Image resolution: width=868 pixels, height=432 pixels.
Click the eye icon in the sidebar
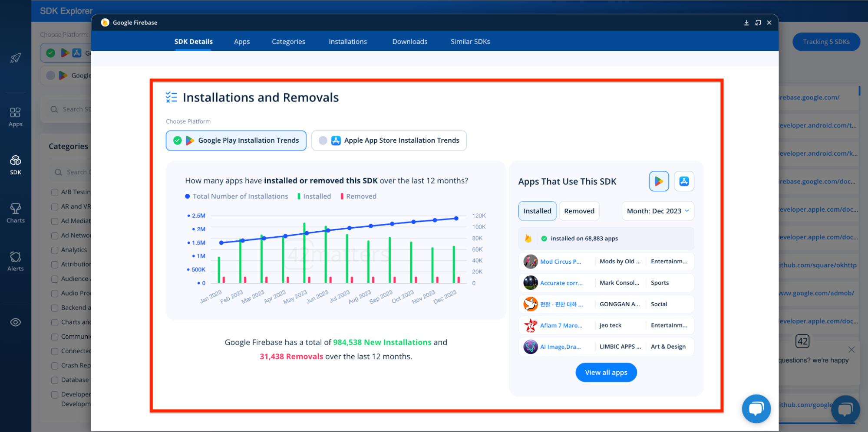pos(16,322)
